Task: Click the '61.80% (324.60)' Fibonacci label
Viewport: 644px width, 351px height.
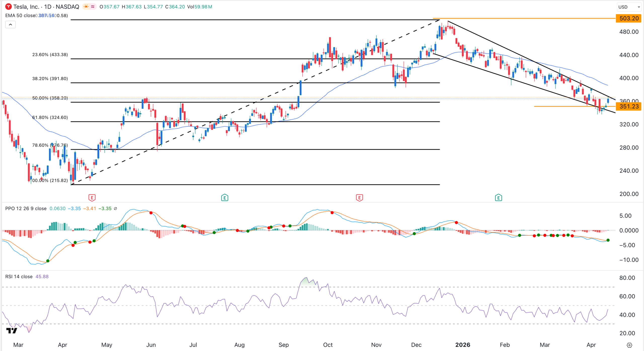Action: 50,117
